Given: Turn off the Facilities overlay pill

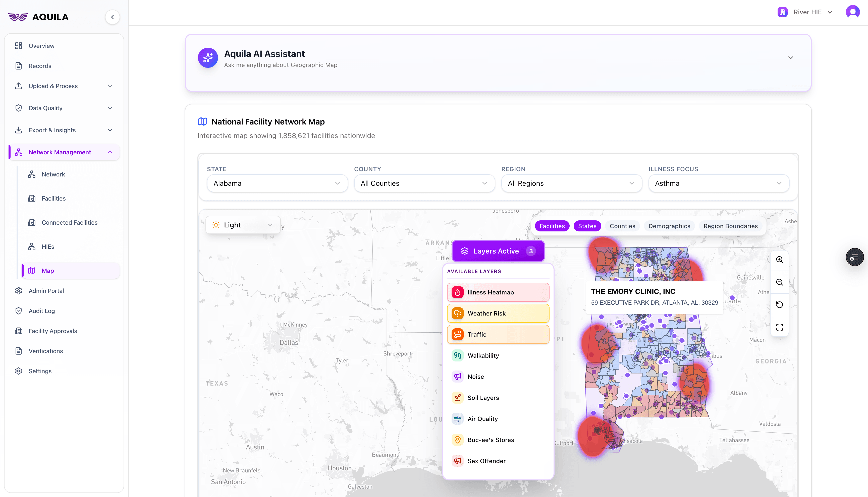Looking at the screenshot, I should 552,226.
